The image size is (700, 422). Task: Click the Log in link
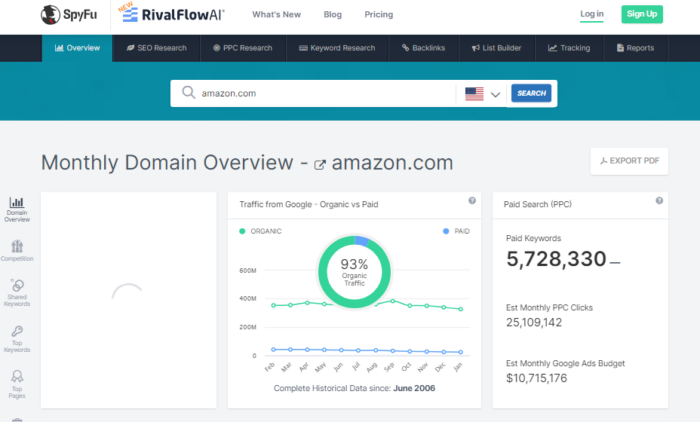[x=592, y=14]
